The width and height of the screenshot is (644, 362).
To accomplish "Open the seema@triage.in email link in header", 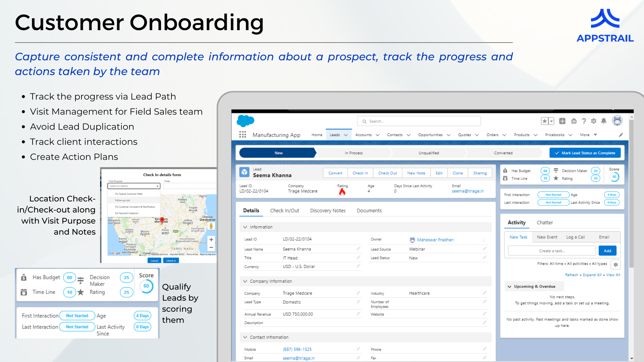I will (x=468, y=191).
